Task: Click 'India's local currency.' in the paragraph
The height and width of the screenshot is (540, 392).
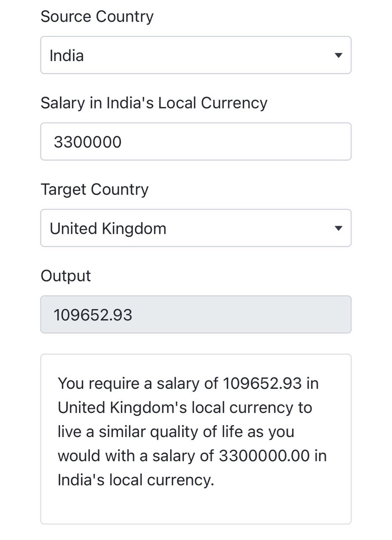Action: click(x=136, y=480)
